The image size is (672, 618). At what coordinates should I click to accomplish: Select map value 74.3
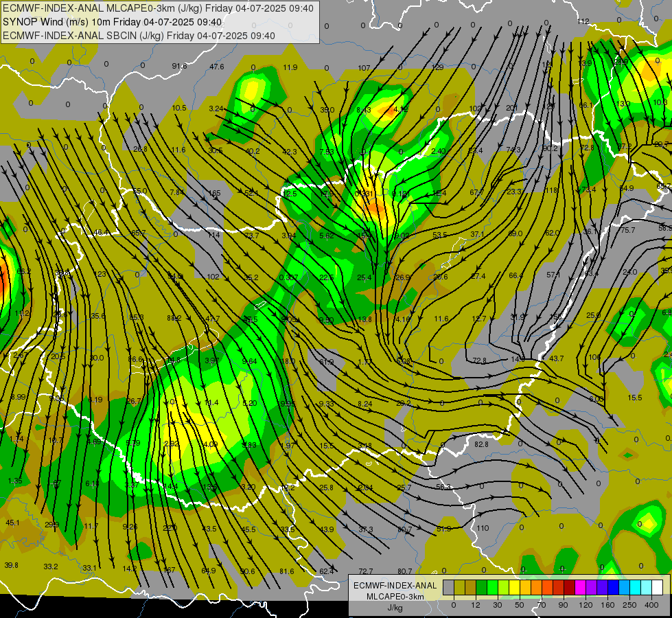click(513, 150)
